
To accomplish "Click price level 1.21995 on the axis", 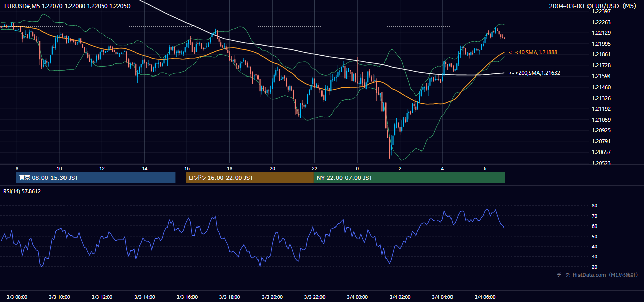I will click(x=601, y=44).
